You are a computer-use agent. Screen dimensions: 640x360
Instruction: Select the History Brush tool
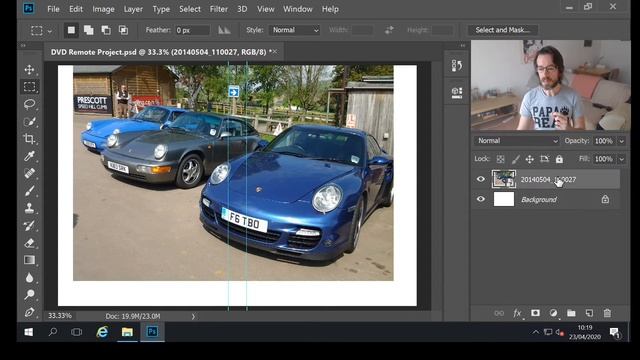pos(29,225)
